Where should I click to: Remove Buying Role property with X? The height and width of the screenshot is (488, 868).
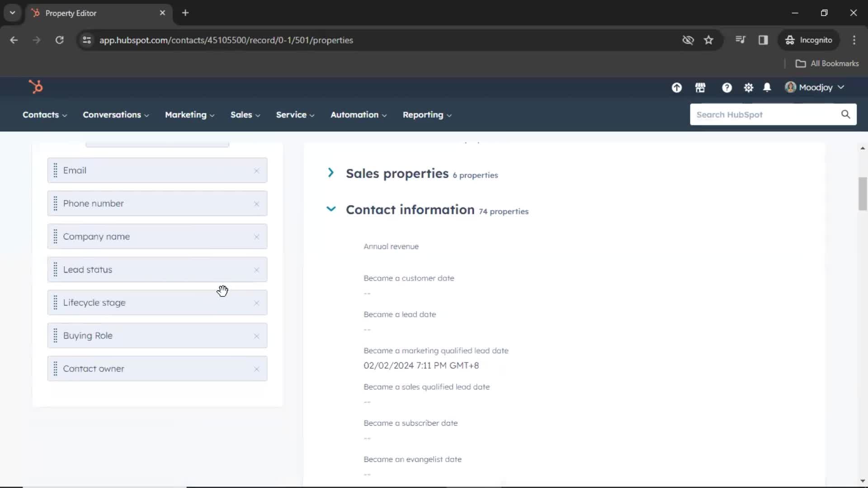point(256,336)
